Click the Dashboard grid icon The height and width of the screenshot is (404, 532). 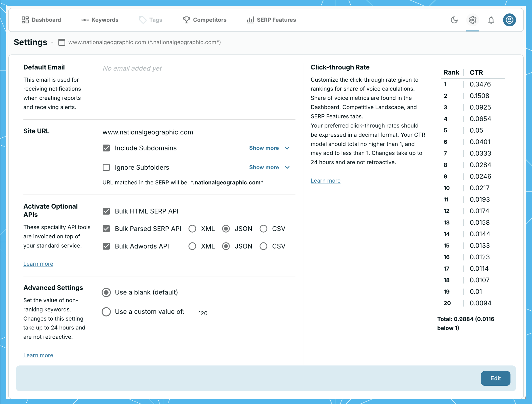[x=25, y=20]
